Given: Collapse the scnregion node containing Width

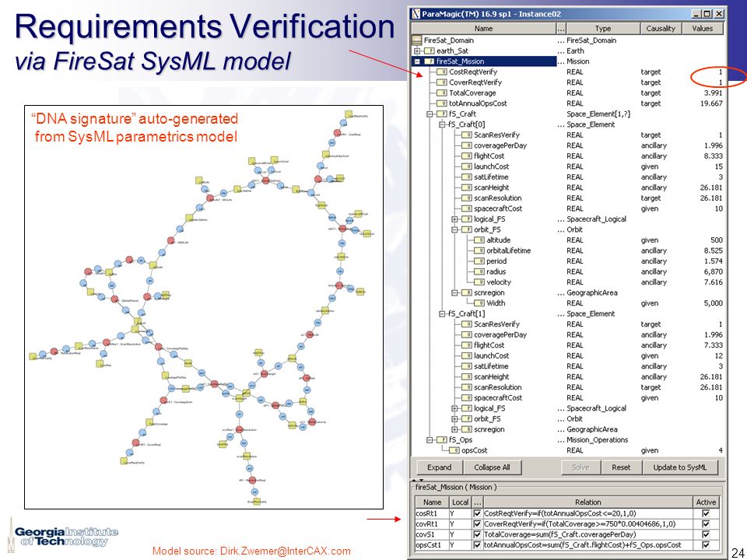Looking at the screenshot, I should 454,292.
